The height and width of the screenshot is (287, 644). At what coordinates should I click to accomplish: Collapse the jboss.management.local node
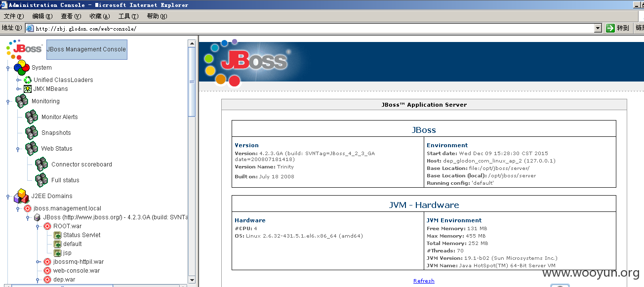click(18, 208)
